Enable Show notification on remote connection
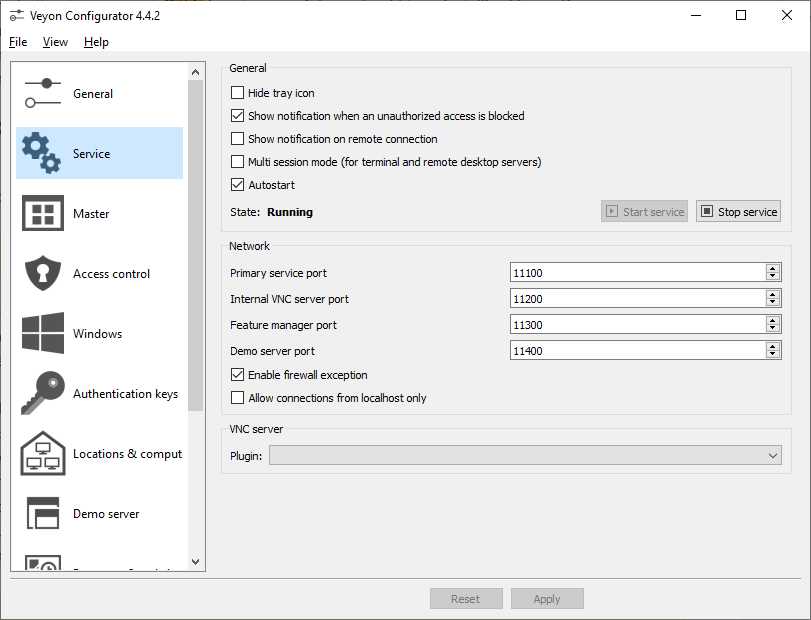Screen dimensions: 811x620 (237, 139)
